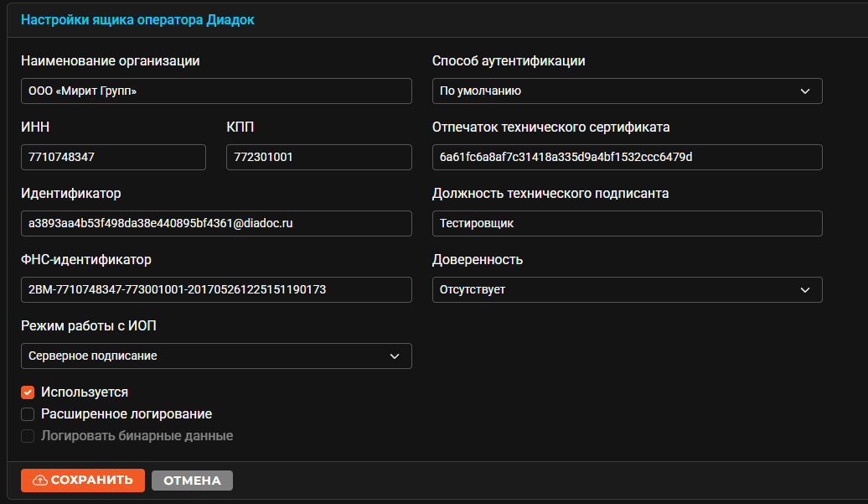Click the cloud upload icon on Сохранить

[40, 481]
